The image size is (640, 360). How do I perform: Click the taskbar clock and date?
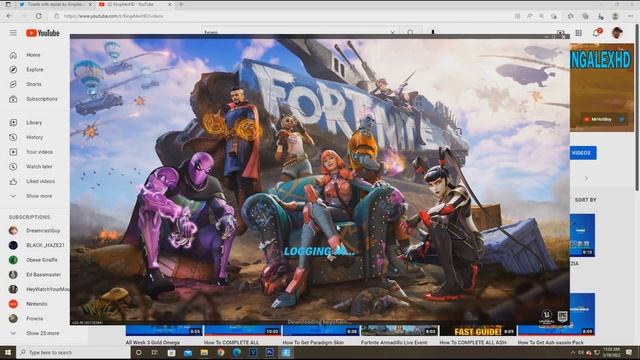611,353
